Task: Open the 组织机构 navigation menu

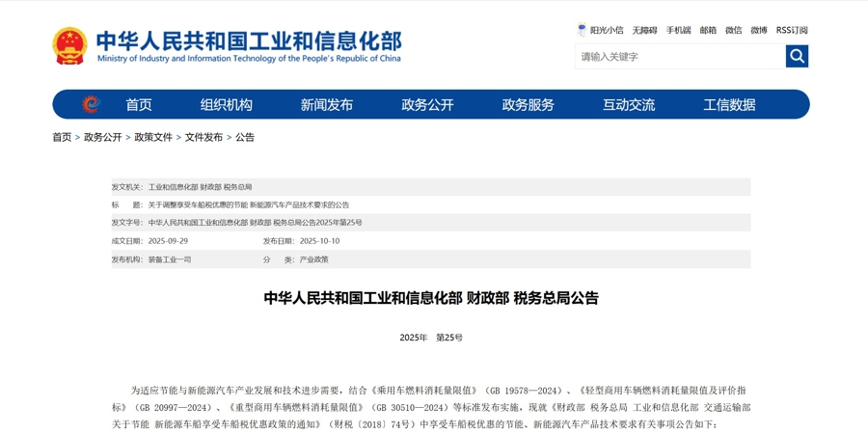Action: coord(227,104)
